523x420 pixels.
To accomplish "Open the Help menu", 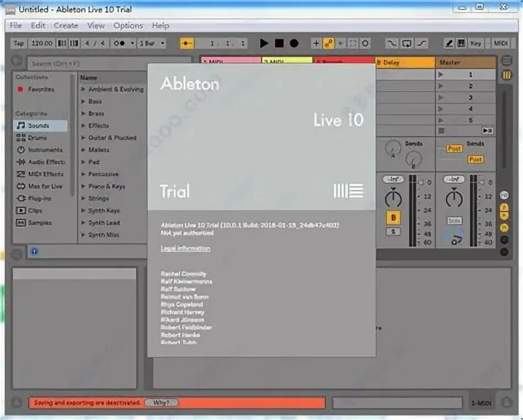I will click(x=161, y=26).
